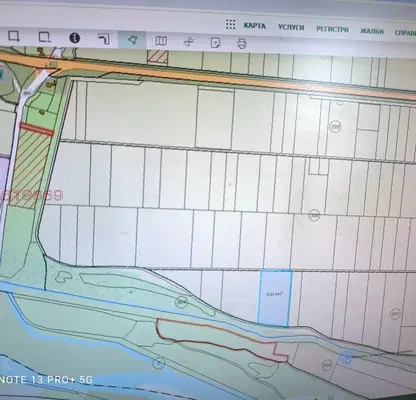This screenshot has height=400, width=416.
Task: Click the crosshair locate tool icon
Action: tap(188, 42)
